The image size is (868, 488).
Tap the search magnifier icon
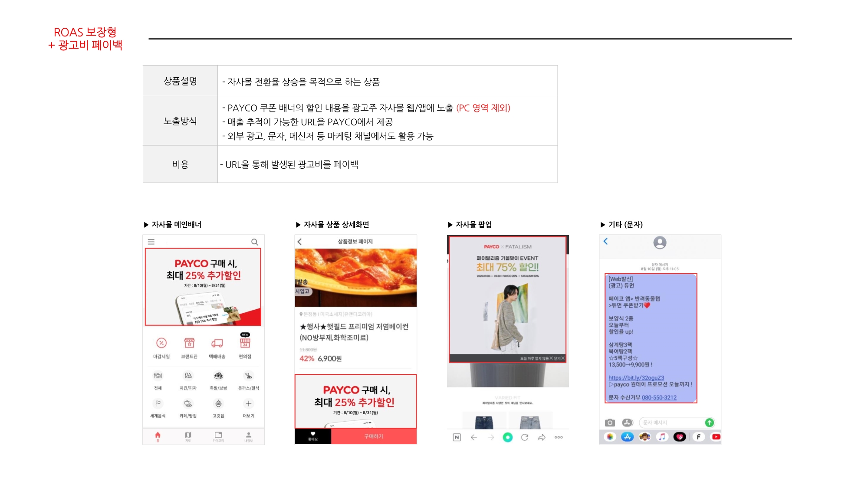(255, 242)
